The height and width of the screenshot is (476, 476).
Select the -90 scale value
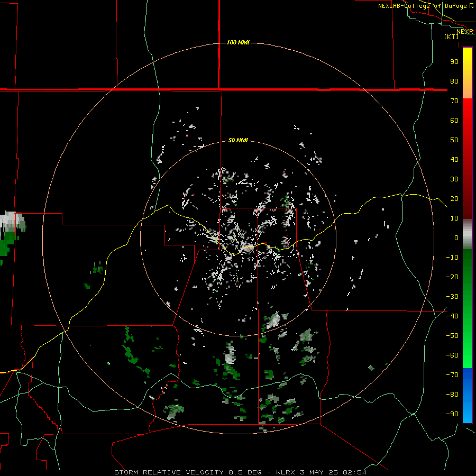452,414
